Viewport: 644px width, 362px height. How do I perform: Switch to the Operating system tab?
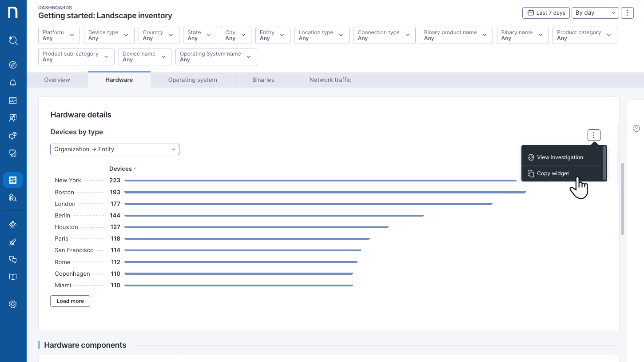pyautogui.click(x=192, y=80)
